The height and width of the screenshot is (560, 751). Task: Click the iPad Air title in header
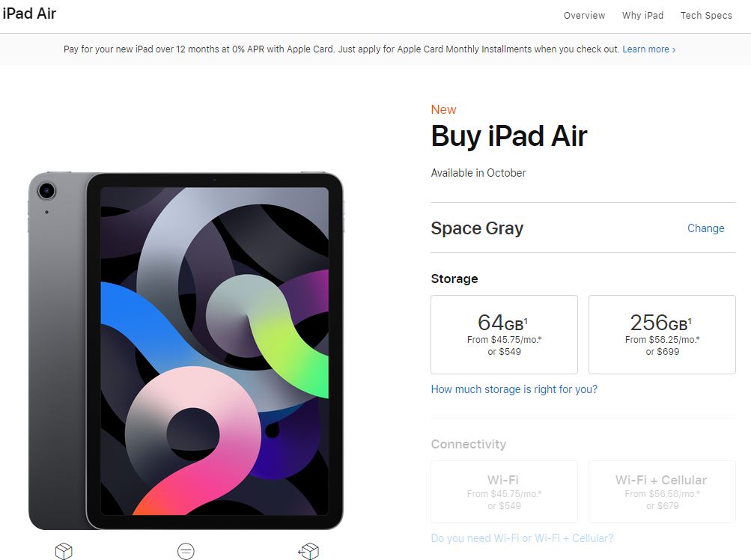(29, 13)
